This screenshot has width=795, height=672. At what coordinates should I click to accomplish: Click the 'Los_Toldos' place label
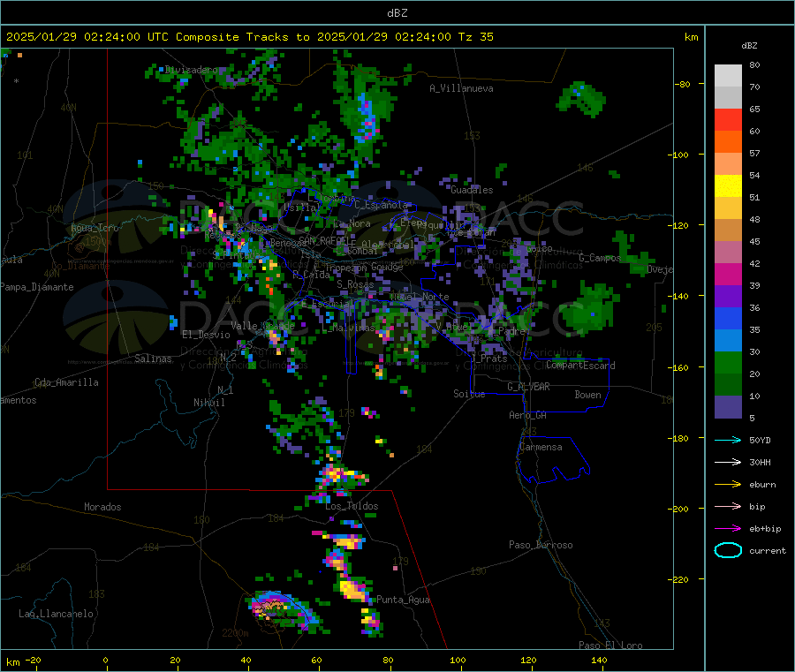click(x=352, y=506)
